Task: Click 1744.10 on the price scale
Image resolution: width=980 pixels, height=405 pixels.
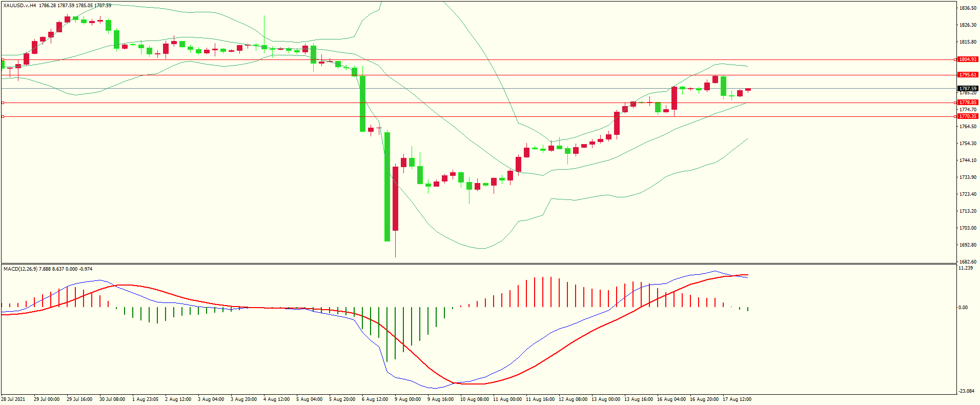Action: point(968,160)
